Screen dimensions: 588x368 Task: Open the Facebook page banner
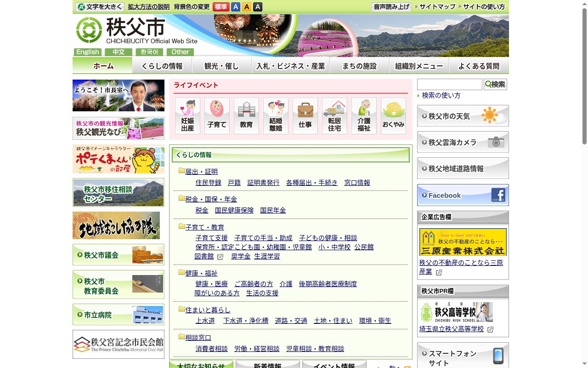click(x=463, y=195)
